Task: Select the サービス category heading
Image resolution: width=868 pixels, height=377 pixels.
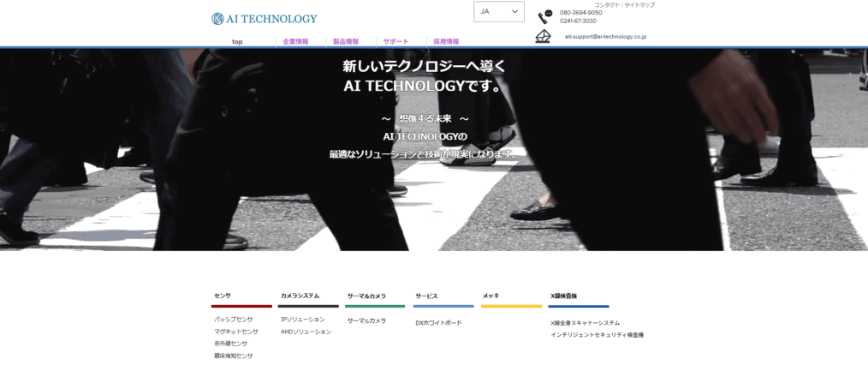Action: [x=427, y=296]
